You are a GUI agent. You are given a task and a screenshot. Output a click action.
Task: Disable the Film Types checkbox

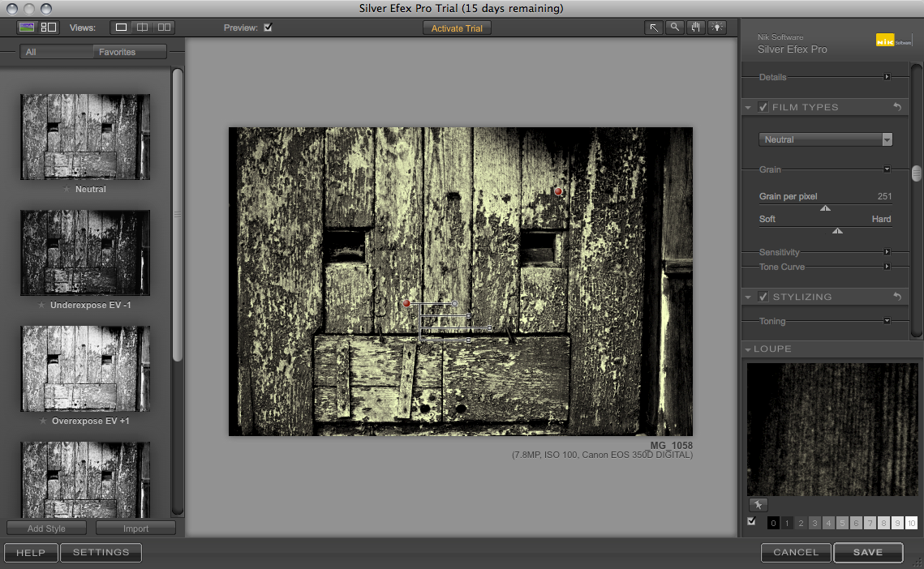(x=763, y=107)
